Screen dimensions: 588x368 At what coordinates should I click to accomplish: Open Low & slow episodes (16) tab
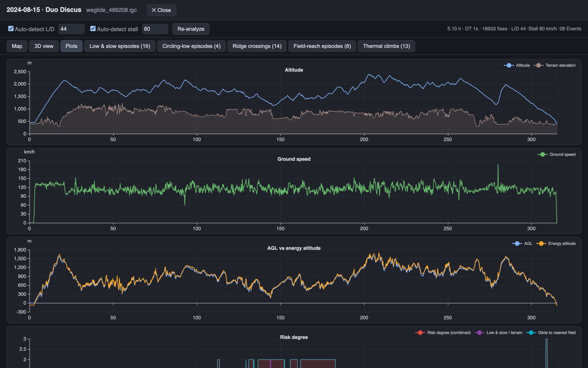tap(120, 46)
